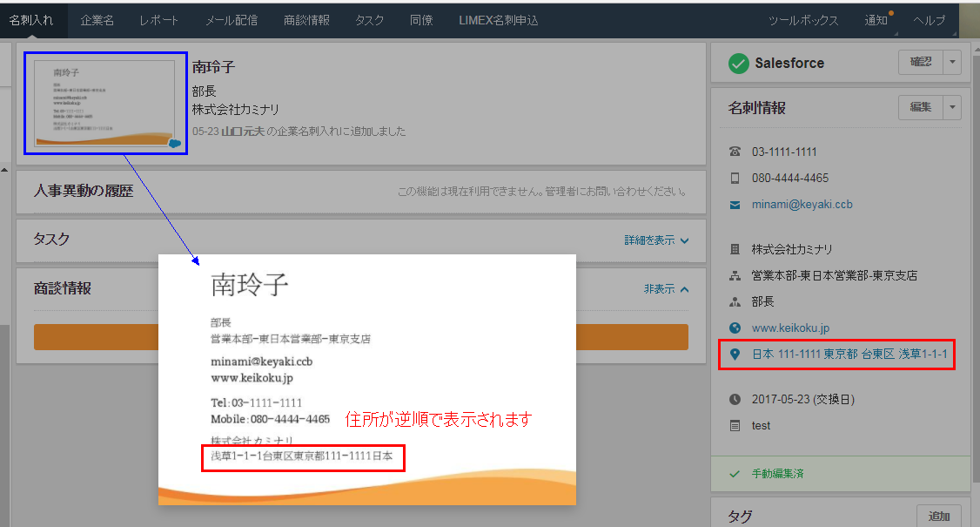Switch to the タスク menu in the top bar
Viewport: 980px width, 527px height.
[369, 21]
